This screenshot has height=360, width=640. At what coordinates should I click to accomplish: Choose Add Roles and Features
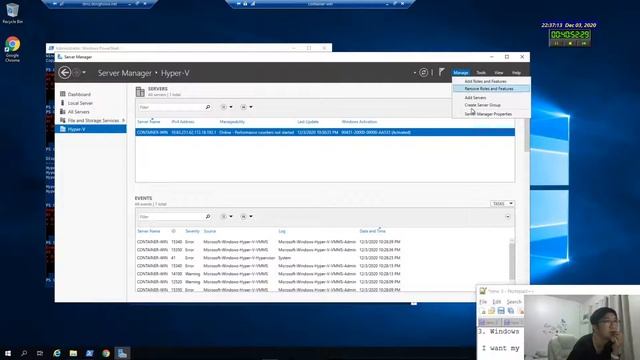491,81
